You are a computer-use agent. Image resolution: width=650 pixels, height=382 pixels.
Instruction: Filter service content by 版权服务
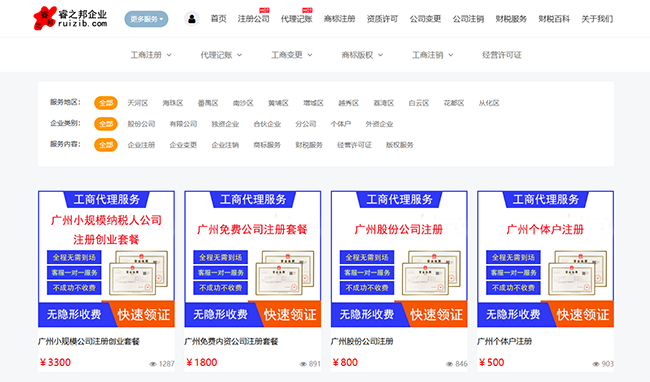click(x=400, y=145)
